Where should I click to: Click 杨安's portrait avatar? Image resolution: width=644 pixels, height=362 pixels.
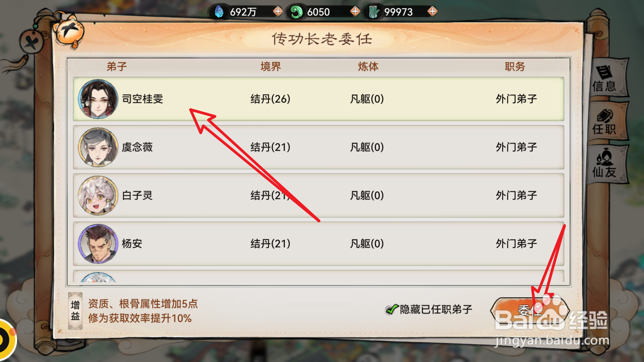click(x=98, y=244)
